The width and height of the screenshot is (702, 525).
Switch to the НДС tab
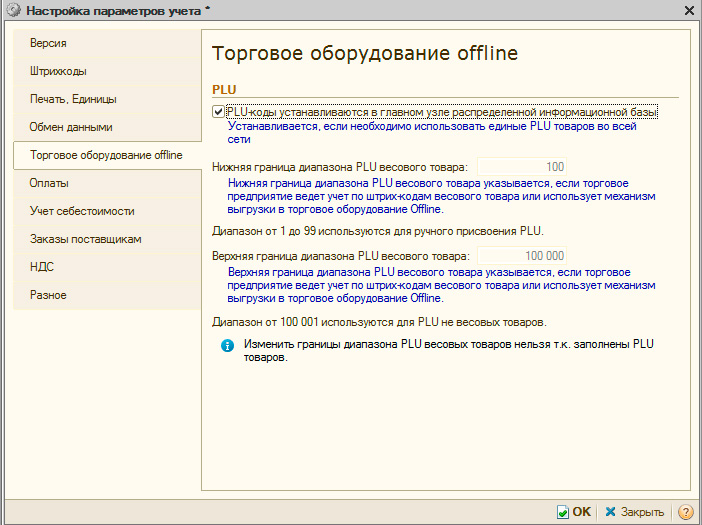click(42, 268)
